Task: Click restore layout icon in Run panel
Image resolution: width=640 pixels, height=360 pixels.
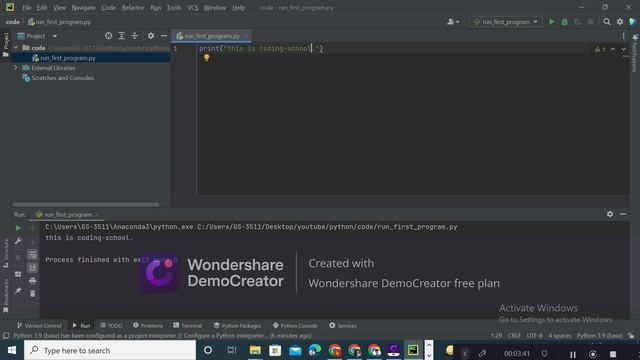Action: (x=18, y=274)
